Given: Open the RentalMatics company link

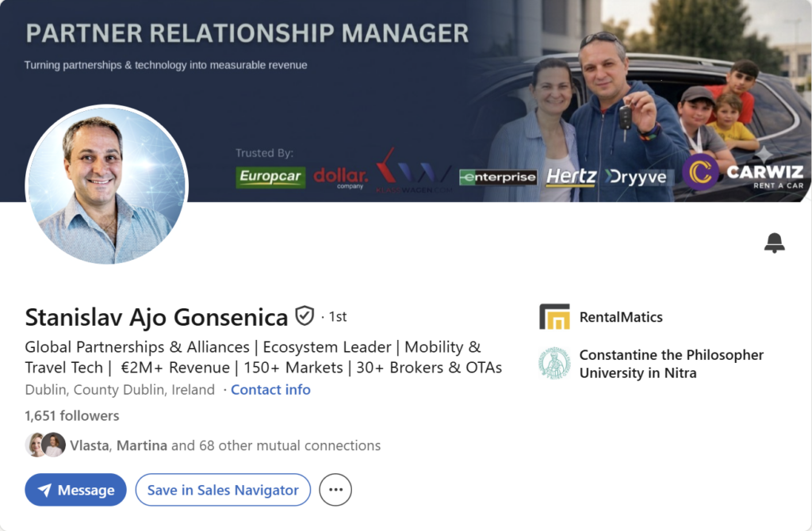Looking at the screenshot, I should 621,317.
